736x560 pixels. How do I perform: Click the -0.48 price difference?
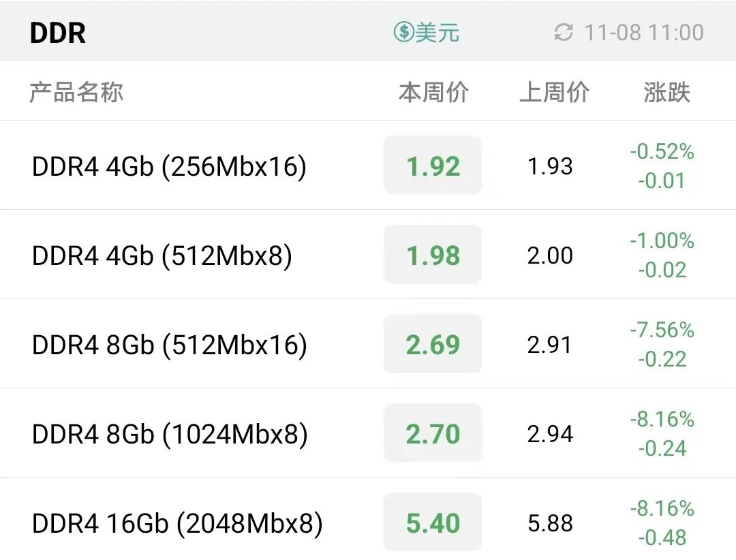click(x=662, y=538)
